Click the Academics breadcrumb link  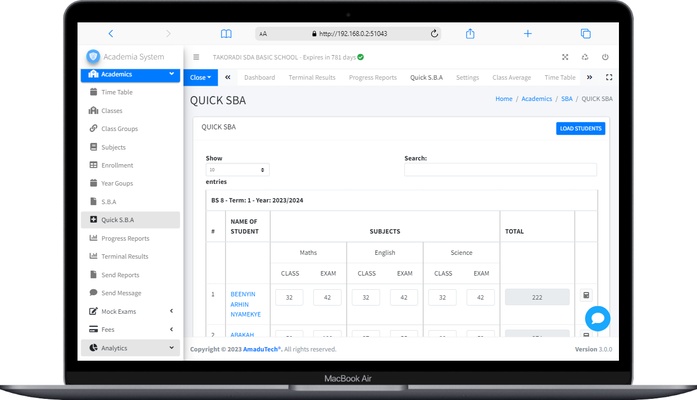pos(536,99)
